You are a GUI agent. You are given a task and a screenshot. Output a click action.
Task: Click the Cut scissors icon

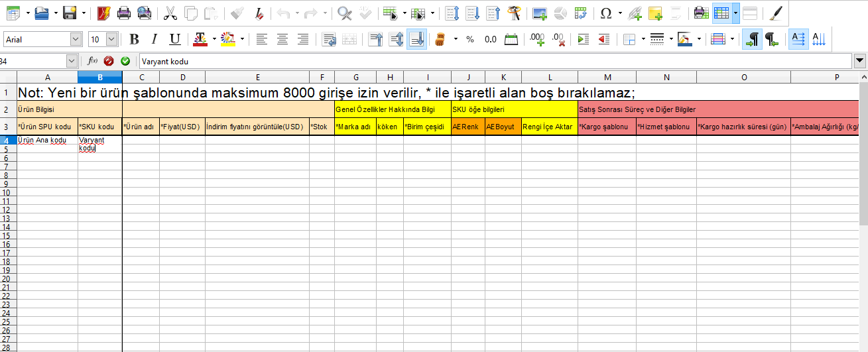(170, 13)
